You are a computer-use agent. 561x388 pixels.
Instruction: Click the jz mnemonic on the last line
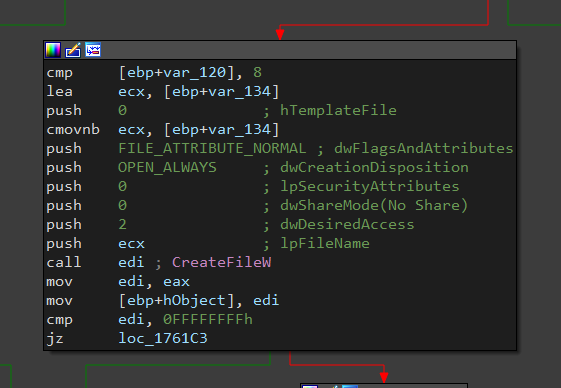pyautogui.click(x=55, y=338)
